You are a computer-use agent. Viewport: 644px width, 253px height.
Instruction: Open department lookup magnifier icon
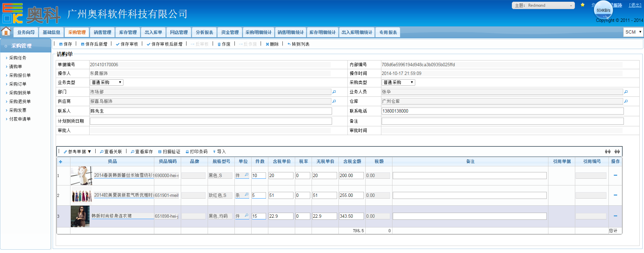click(x=334, y=92)
